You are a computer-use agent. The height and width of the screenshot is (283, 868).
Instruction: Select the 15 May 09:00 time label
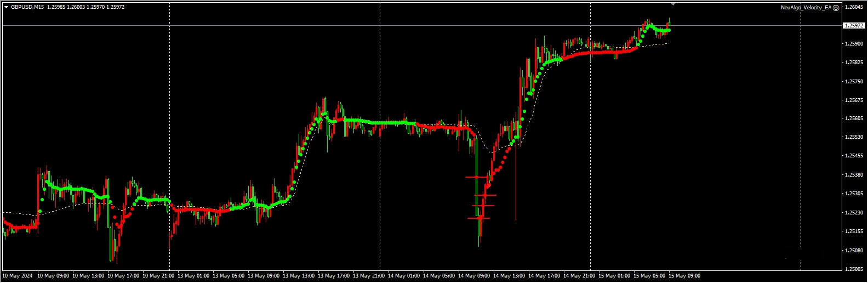coord(684,276)
